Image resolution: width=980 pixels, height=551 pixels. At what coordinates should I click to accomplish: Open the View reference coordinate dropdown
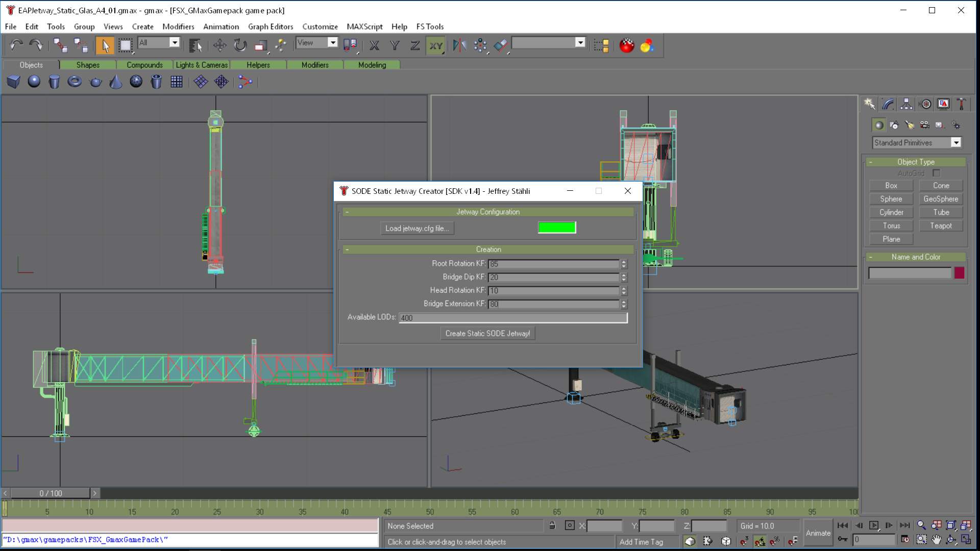332,43
